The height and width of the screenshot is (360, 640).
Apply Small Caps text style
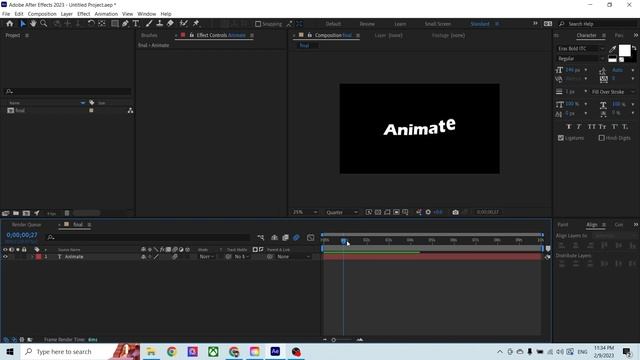(602, 127)
